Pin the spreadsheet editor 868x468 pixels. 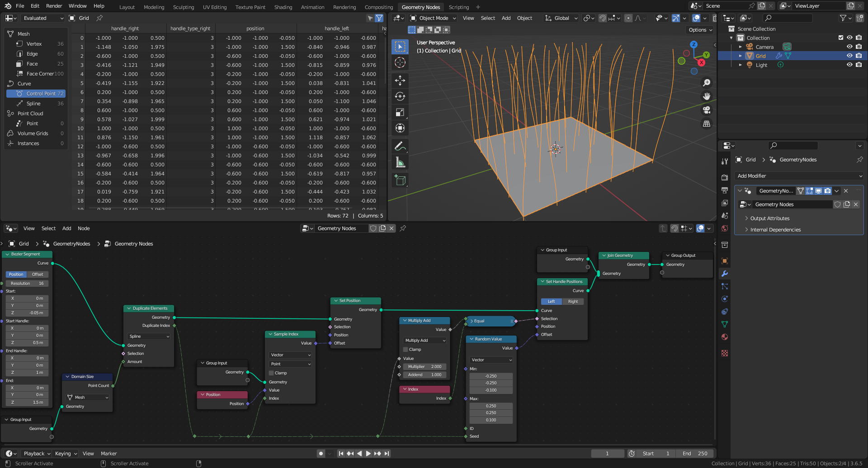[x=99, y=18]
